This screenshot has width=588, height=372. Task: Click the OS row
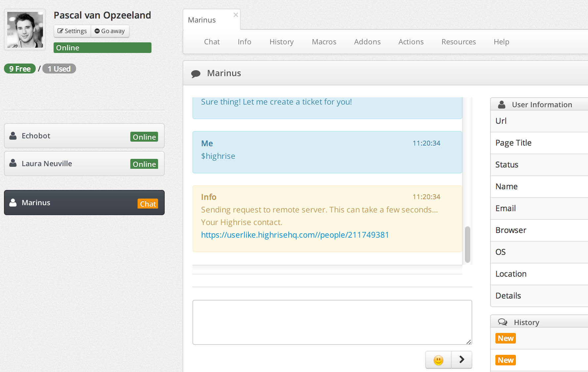539,252
